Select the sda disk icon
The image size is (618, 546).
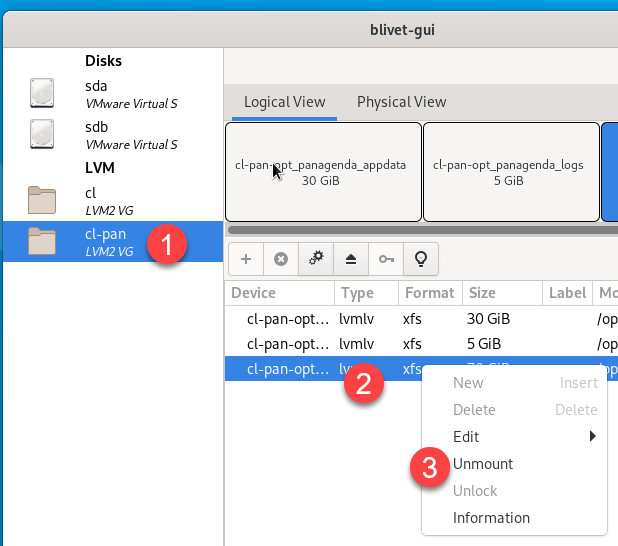pos(42,93)
